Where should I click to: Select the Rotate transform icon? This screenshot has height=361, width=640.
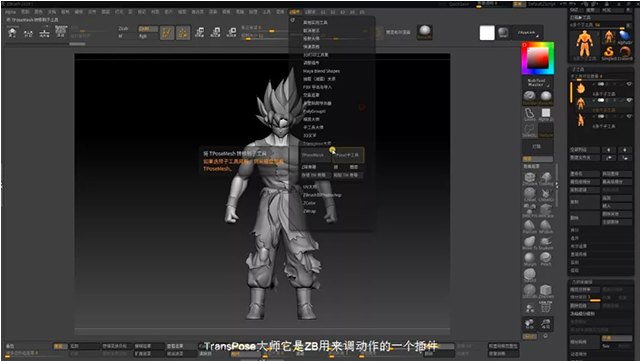click(x=231, y=32)
